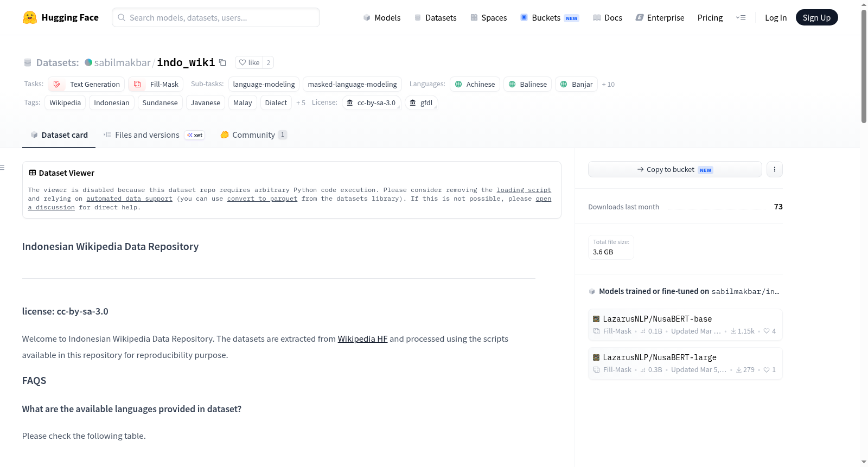Screen dimensions: 868x467
Task: Go to the Pricing page
Action: coord(710,17)
